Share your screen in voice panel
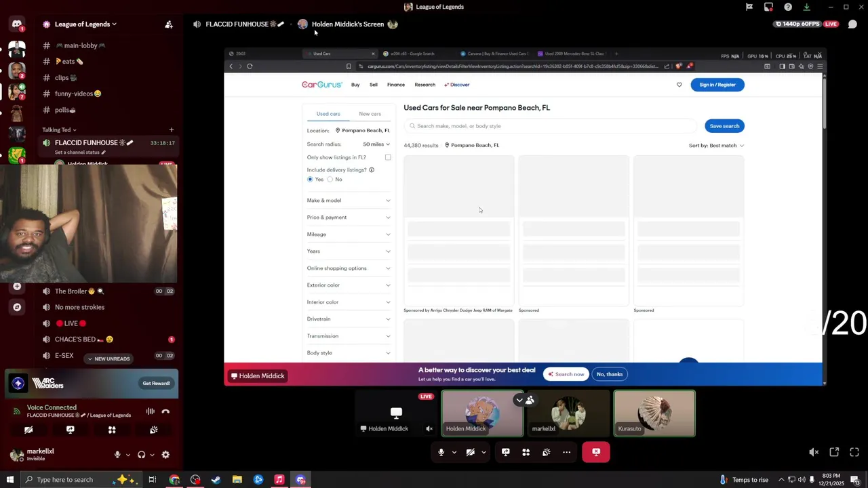Screen dimensions: 868x488 coord(70,430)
